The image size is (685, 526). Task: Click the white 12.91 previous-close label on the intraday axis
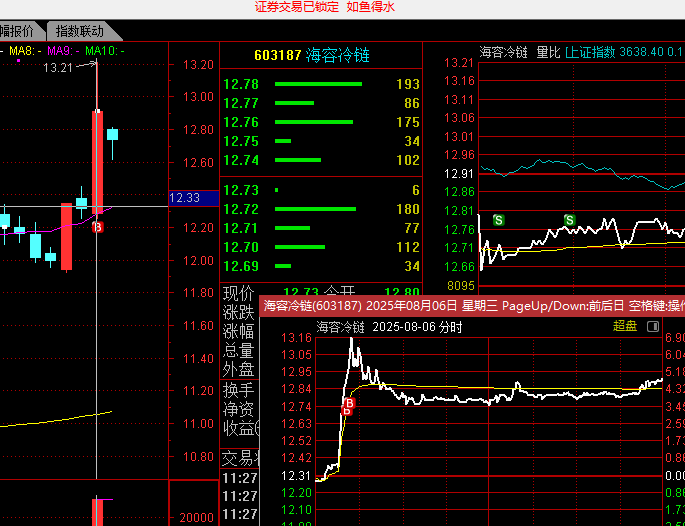pyautogui.click(x=459, y=174)
